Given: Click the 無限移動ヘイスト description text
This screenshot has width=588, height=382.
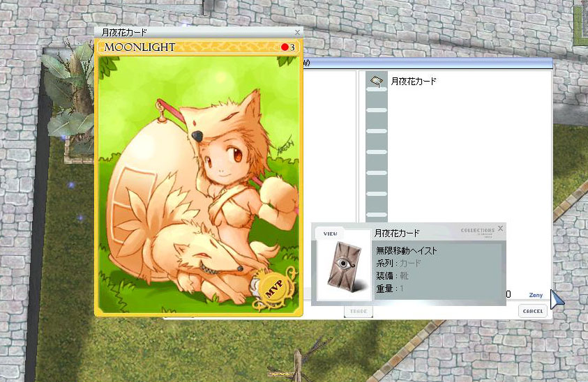Looking at the screenshot, I should pyautogui.click(x=407, y=250).
